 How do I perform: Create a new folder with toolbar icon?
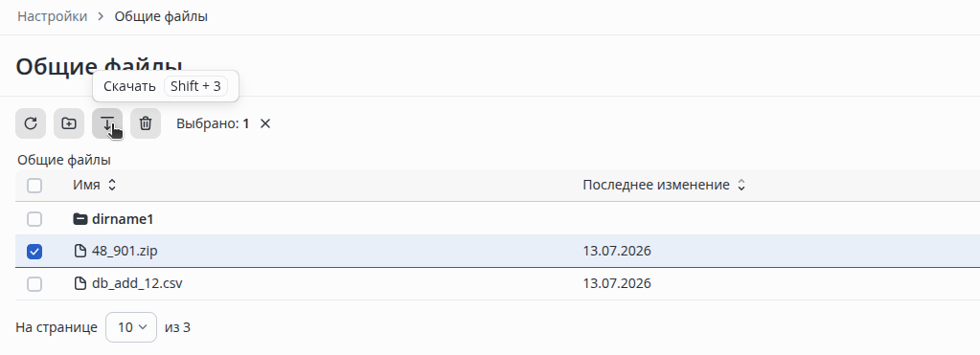69,123
